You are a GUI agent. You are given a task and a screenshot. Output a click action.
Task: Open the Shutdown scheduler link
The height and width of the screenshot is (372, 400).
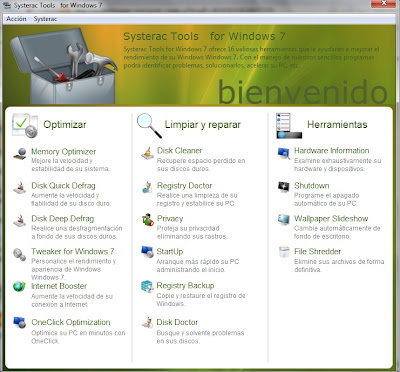[311, 185]
